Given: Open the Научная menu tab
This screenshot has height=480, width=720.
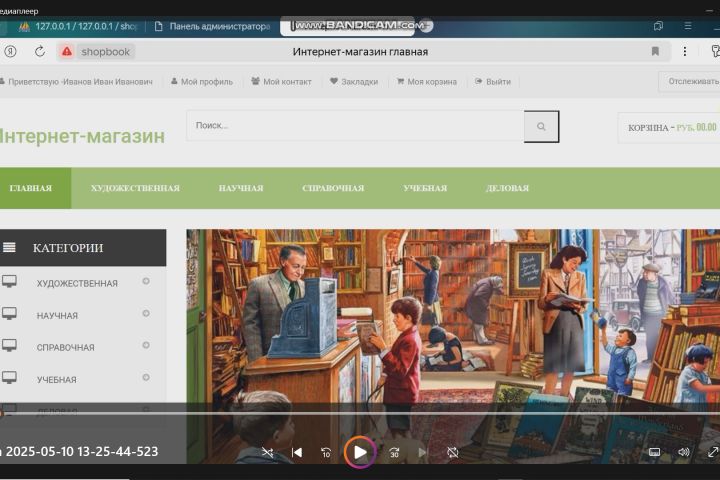Looking at the screenshot, I should coord(241,188).
